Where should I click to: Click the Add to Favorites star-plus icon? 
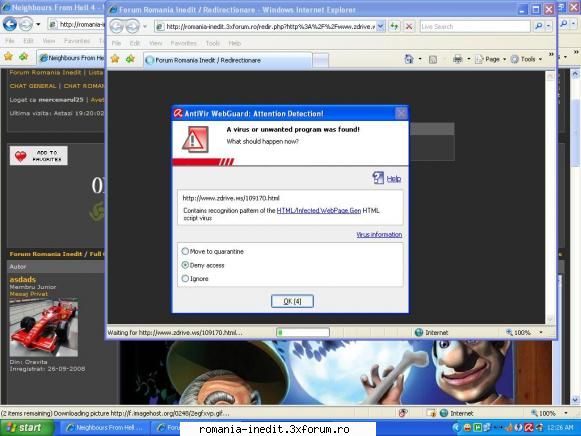point(130,59)
